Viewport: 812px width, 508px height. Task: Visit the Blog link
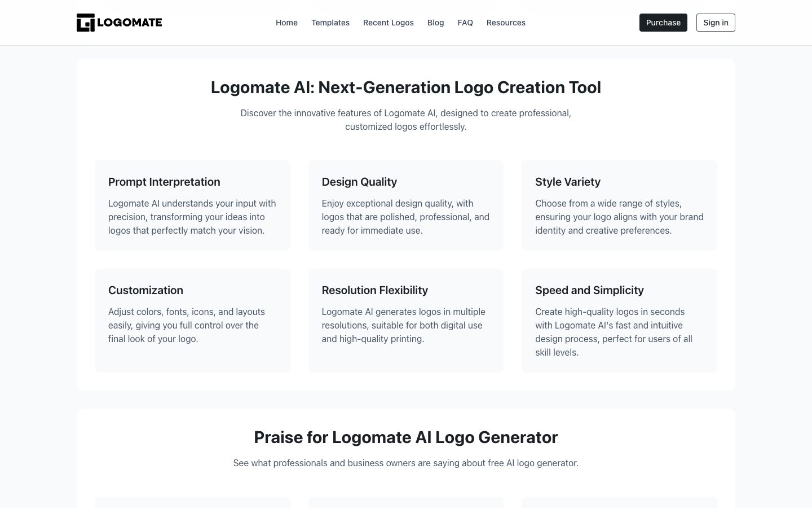pyautogui.click(x=435, y=23)
